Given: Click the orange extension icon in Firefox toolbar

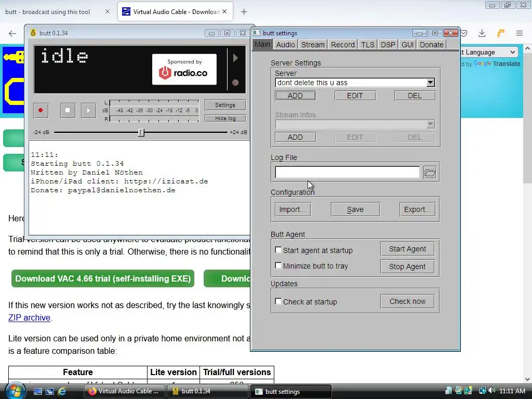Looking at the screenshot, I should click(x=501, y=33).
